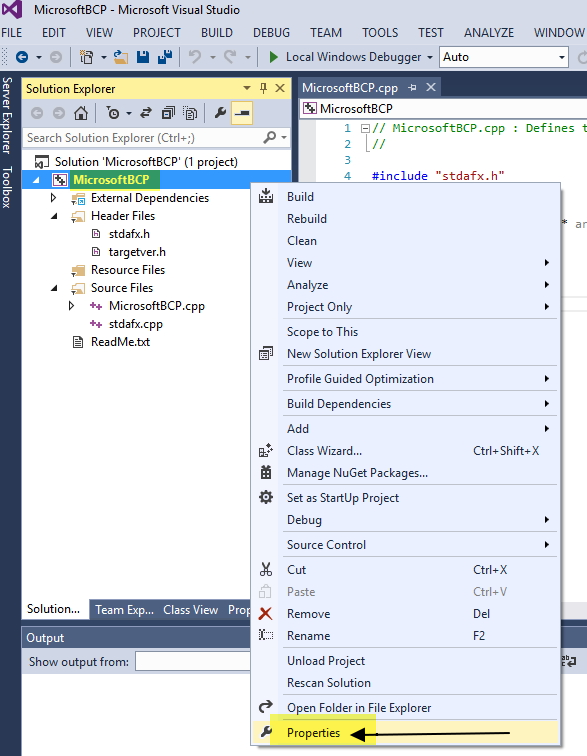Choose Rename from context menu
Screen dimensions: 587x756
tap(406, 636)
